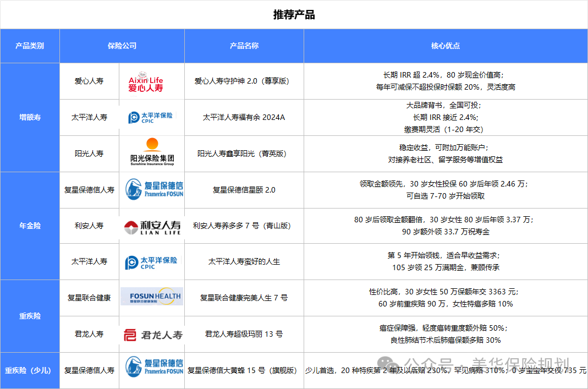Click the 推荐产品 table title

(x=294, y=15)
